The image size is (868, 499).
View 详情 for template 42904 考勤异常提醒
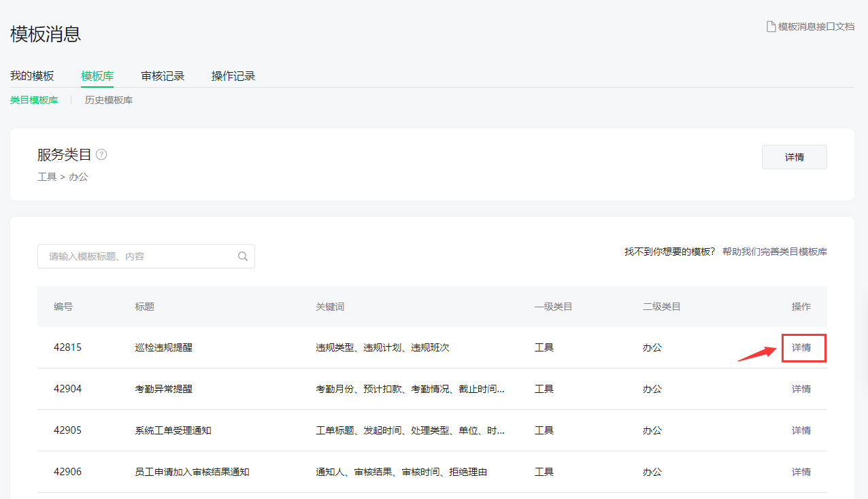tap(801, 389)
